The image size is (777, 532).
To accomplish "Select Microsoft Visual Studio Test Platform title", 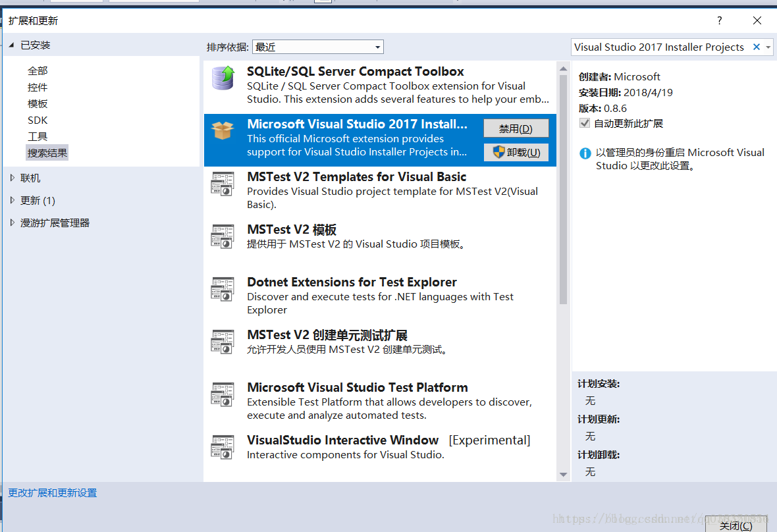I will tap(358, 387).
